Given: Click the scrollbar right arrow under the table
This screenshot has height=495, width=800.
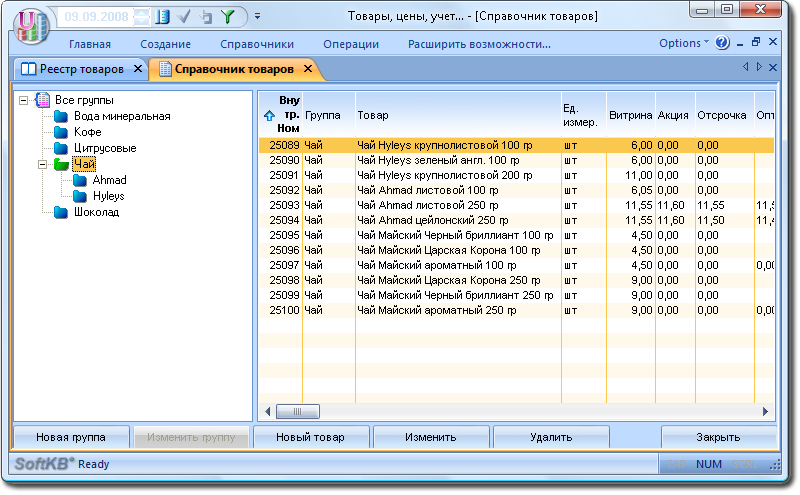Looking at the screenshot, I should pyautogui.click(x=765, y=411).
